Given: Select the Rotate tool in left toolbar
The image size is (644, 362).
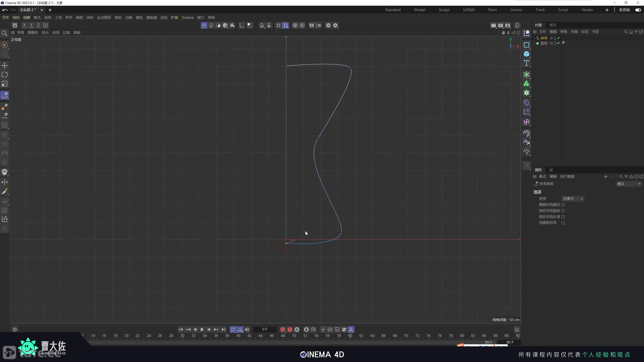Looking at the screenshot, I should pyautogui.click(x=5, y=75).
